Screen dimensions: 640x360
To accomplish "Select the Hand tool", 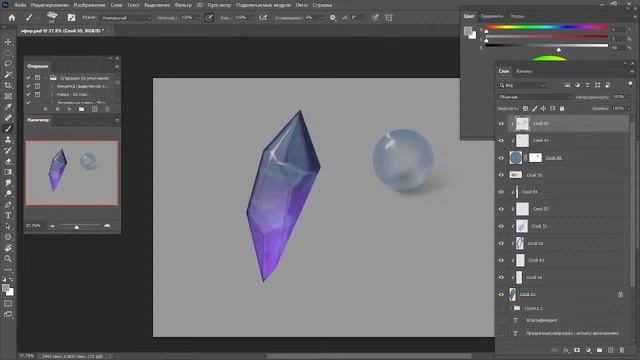I will pos(8,248).
